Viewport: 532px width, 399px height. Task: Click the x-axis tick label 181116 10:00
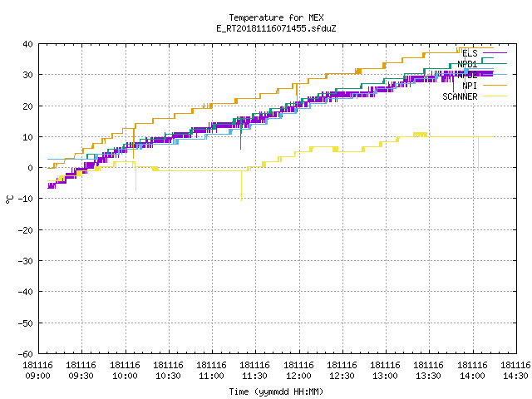[x=125, y=371]
